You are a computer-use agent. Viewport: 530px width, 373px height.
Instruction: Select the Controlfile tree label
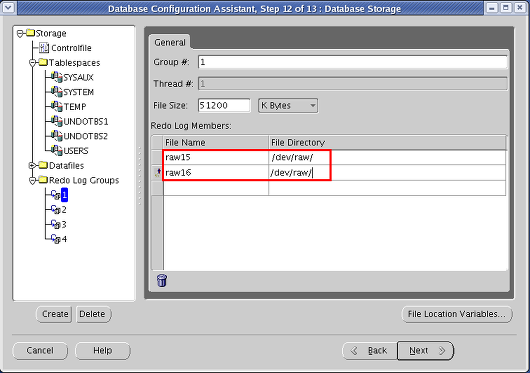coord(71,48)
